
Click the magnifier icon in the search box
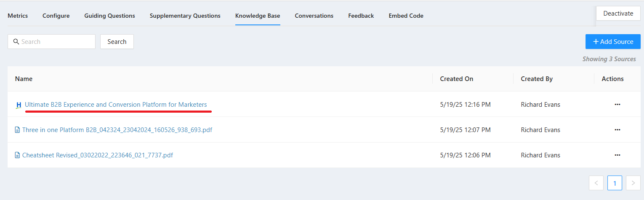[16, 41]
